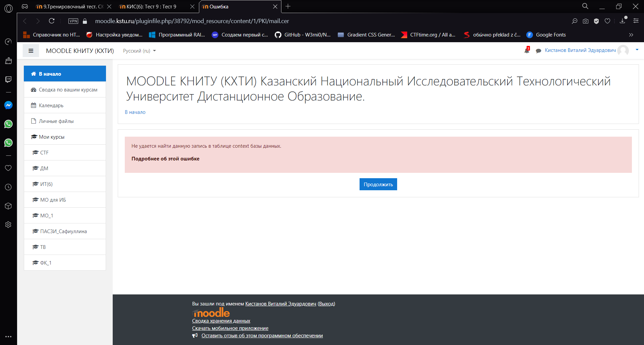Open МО_1 course
This screenshot has width=644, height=345.
point(65,215)
